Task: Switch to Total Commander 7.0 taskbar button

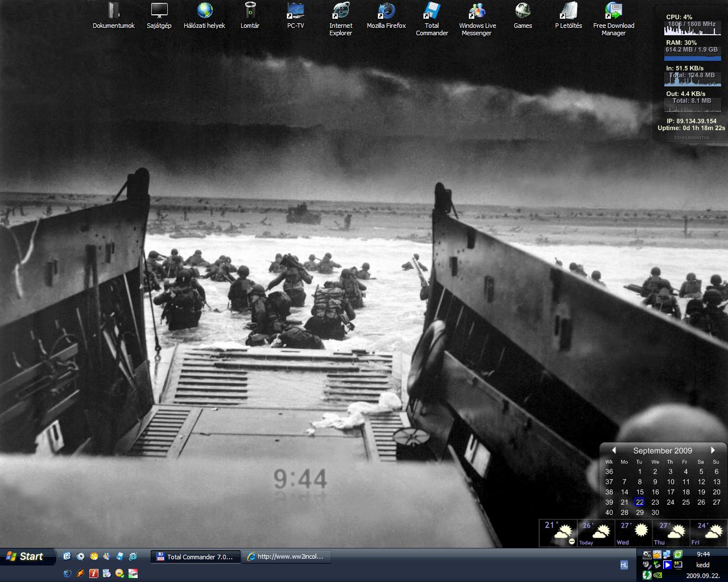Action: (x=195, y=557)
